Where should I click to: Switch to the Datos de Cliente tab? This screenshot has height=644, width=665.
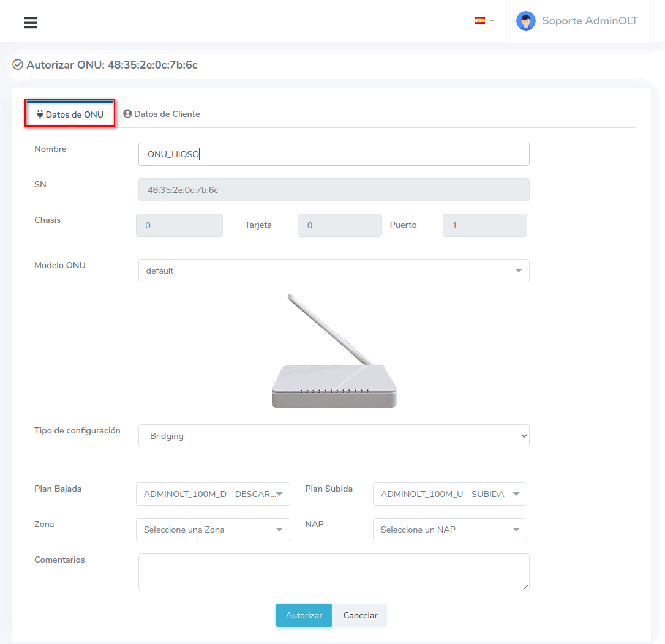(162, 114)
